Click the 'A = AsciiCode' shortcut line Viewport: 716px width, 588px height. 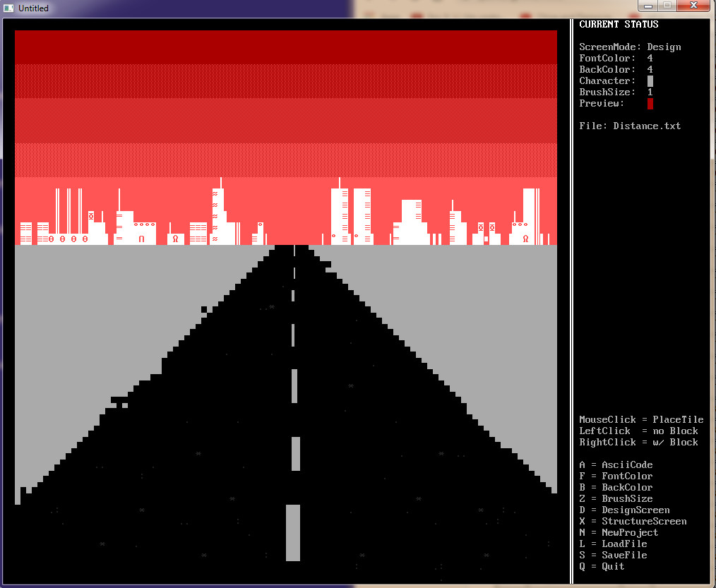coord(616,465)
